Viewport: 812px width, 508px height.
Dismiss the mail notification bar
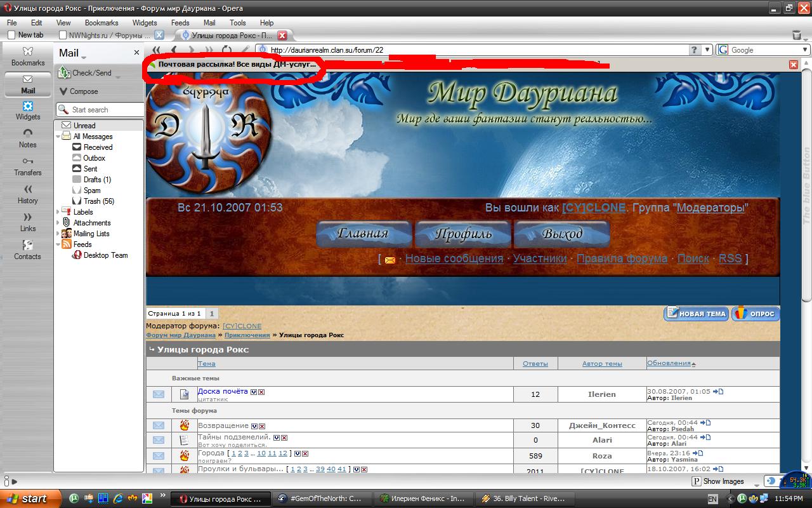(x=793, y=64)
